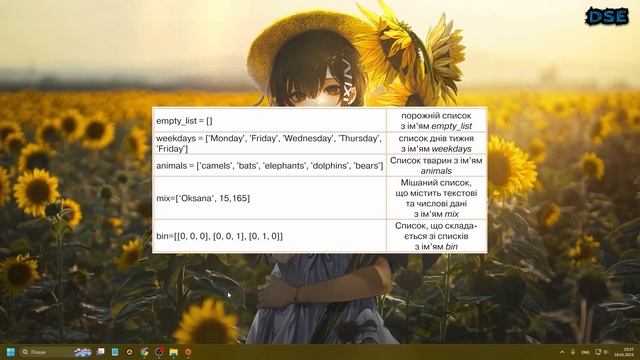The image size is (640, 360).
Task: Open the orange recorder app in taskbar
Action: (188, 352)
